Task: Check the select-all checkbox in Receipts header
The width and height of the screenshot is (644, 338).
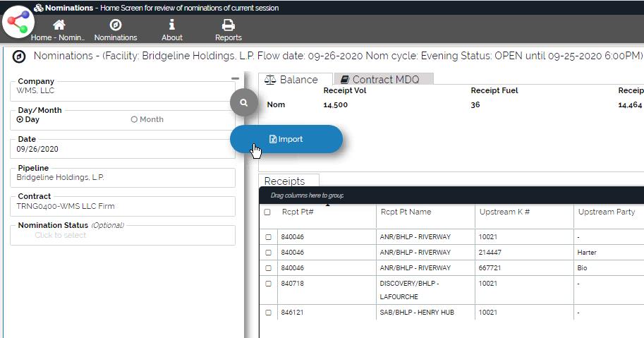Action: pyautogui.click(x=267, y=212)
